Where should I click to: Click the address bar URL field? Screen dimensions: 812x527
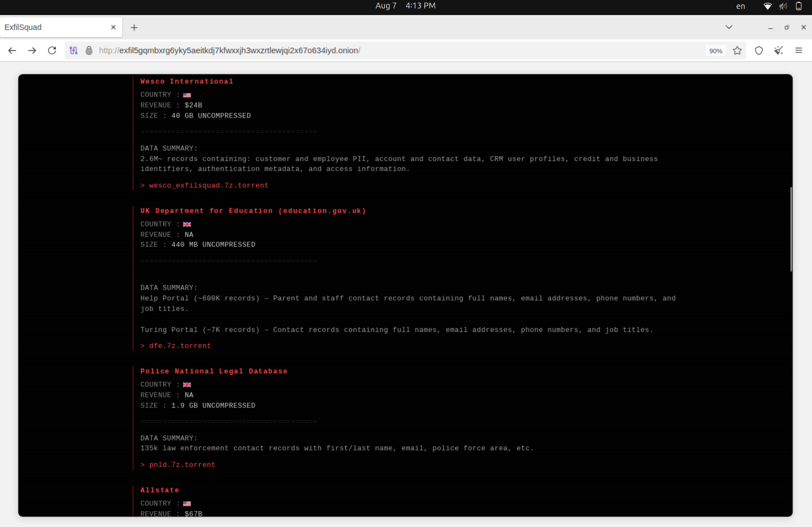pos(398,50)
